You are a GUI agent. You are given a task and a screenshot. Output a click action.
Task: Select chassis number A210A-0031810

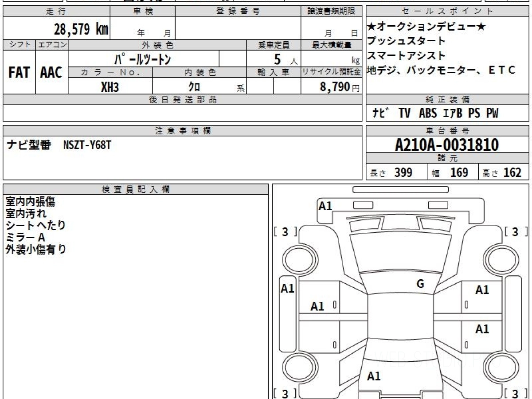coord(447,145)
